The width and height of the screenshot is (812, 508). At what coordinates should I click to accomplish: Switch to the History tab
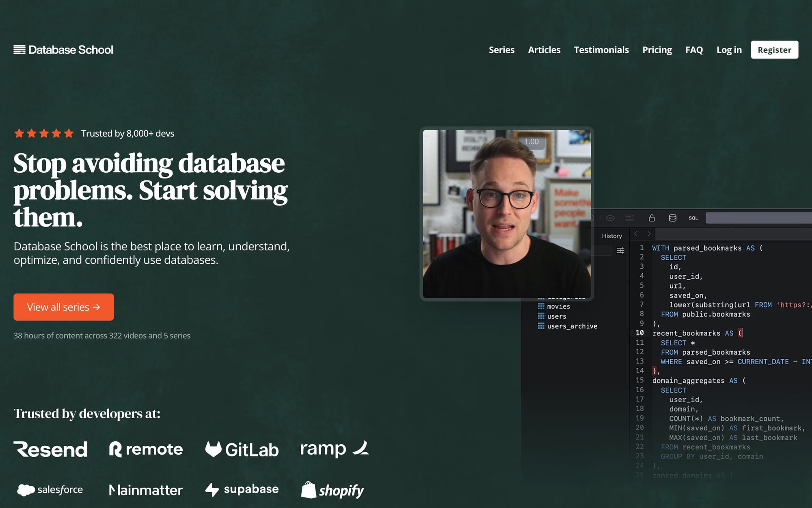611,236
